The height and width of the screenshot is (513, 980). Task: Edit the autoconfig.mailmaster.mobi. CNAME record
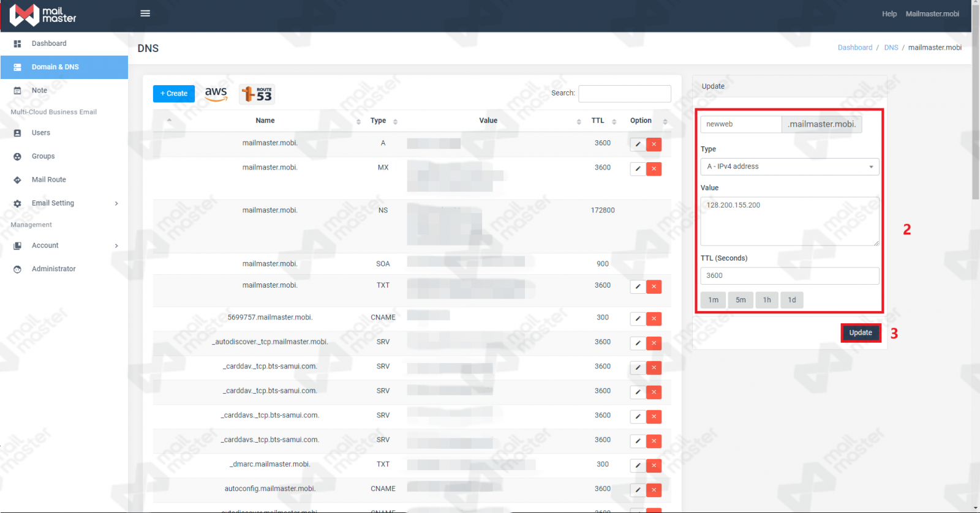[x=638, y=490]
